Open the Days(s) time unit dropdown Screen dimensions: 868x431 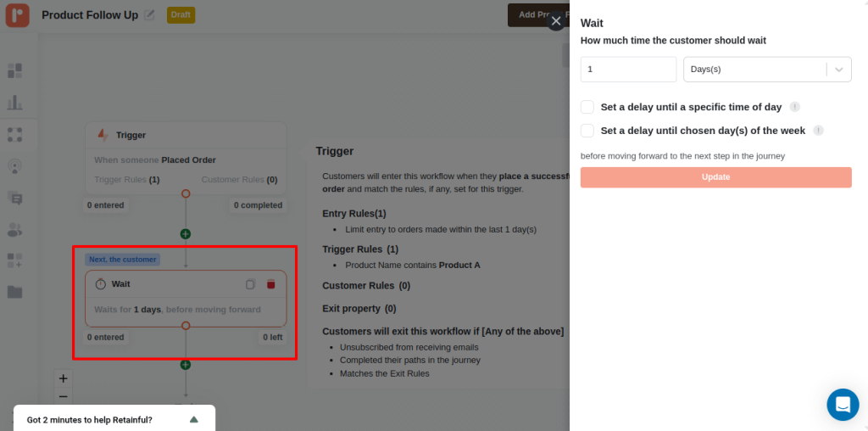pos(766,70)
